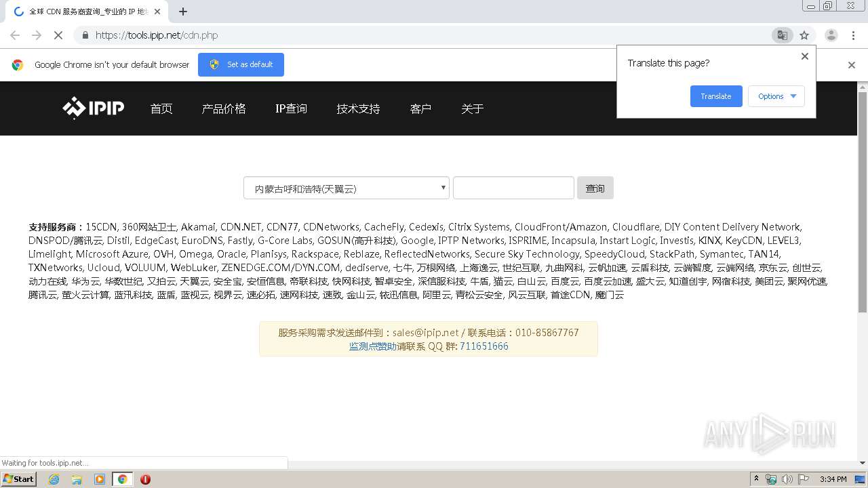Expand the translate Options dropdown
Screen dimensions: 868x488
tap(776, 96)
